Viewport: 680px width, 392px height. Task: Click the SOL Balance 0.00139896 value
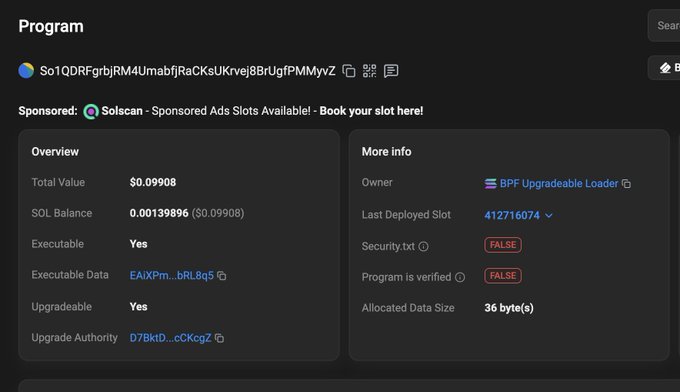coord(159,213)
